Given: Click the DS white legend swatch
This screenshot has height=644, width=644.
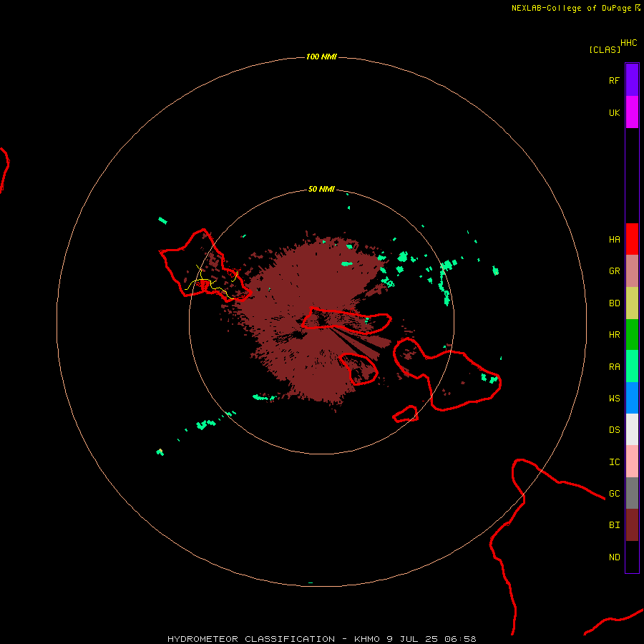Looking at the screenshot, I should click(632, 429).
